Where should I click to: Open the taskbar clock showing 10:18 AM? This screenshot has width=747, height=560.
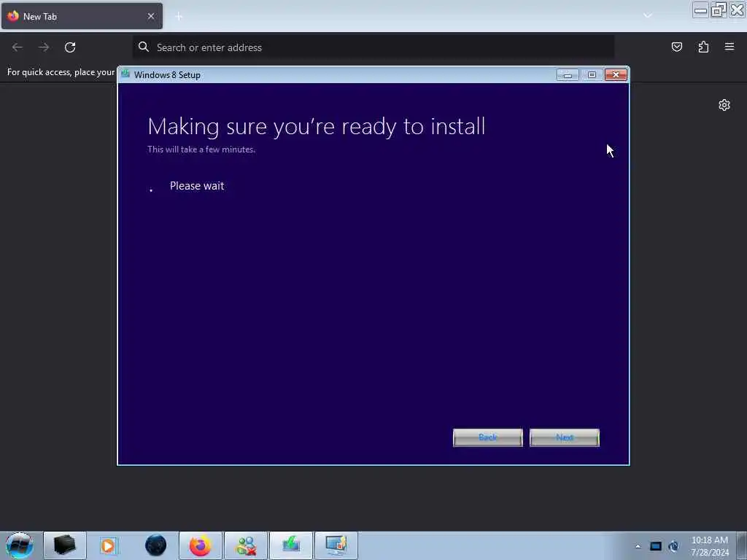(709, 546)
